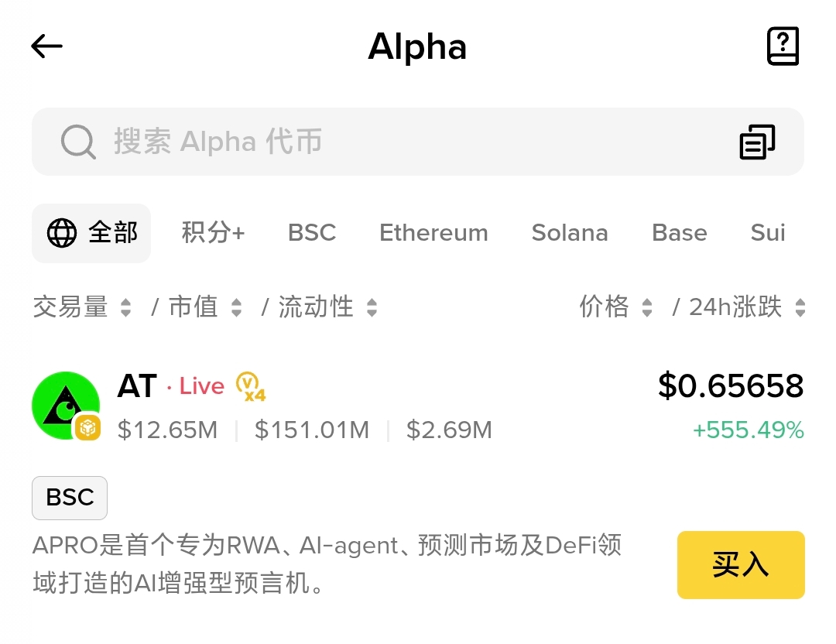Type in the 搜索 Alpha 代币 search field
The width and height of the screenshot is (836, 644).
click(387, 142)
